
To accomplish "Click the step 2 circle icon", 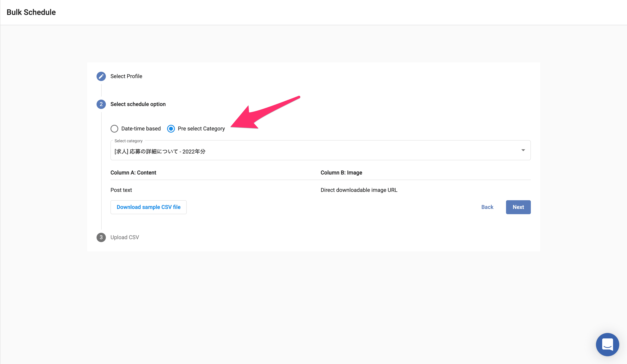I will 101,104.
